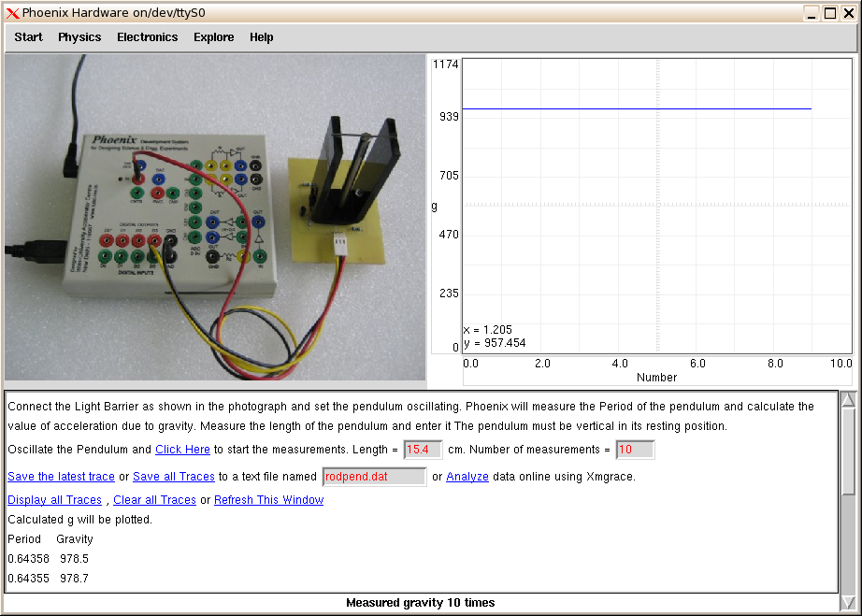This screenshot has height=616, width=862.
Task: Minimize the Phoenix Hardware window
Action: [x=812, y=13]
